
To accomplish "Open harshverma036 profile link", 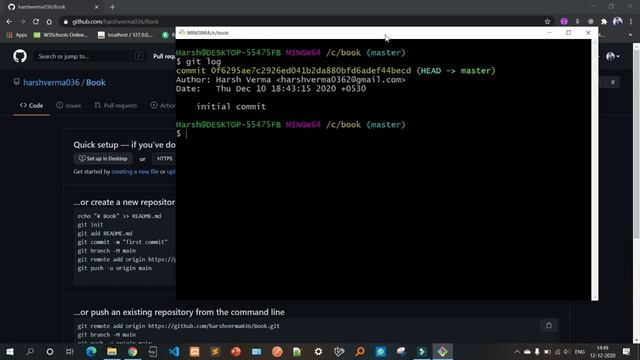I will (x=51, y=82).
